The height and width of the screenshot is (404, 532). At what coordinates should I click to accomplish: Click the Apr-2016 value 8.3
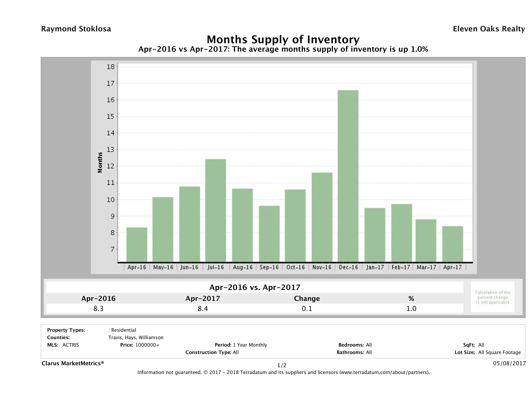coord(98,308)
